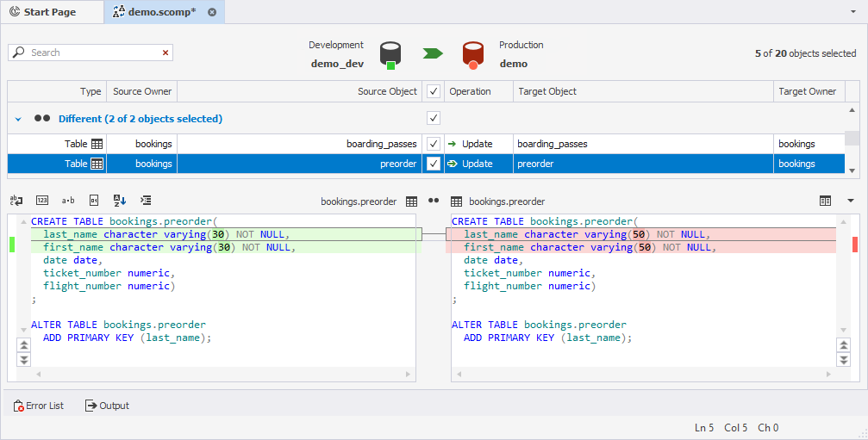
Task: Click the red change marker in right margin
Action: (855, 245)
